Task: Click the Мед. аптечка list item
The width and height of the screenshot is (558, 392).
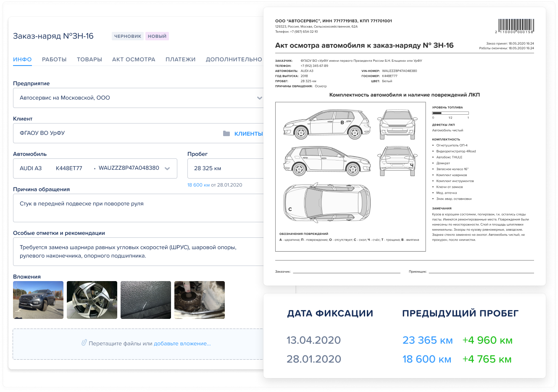Action: point(446,193)
